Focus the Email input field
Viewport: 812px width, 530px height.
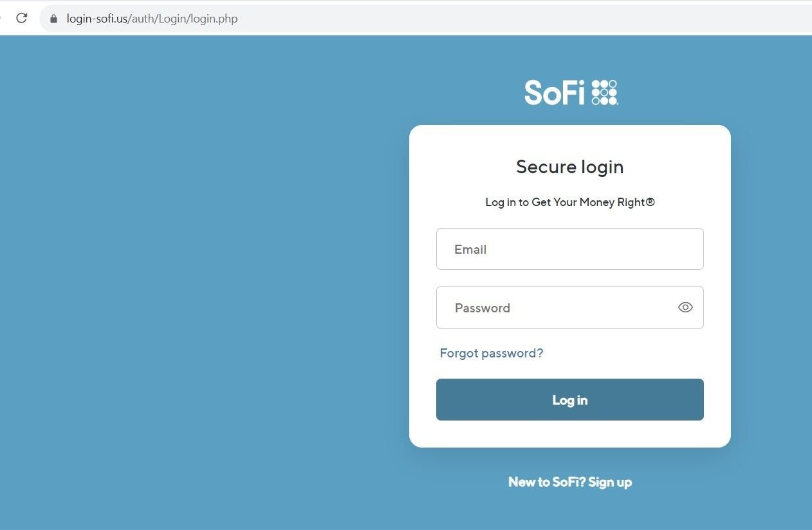pyautogui.click(x=569, y=249)
